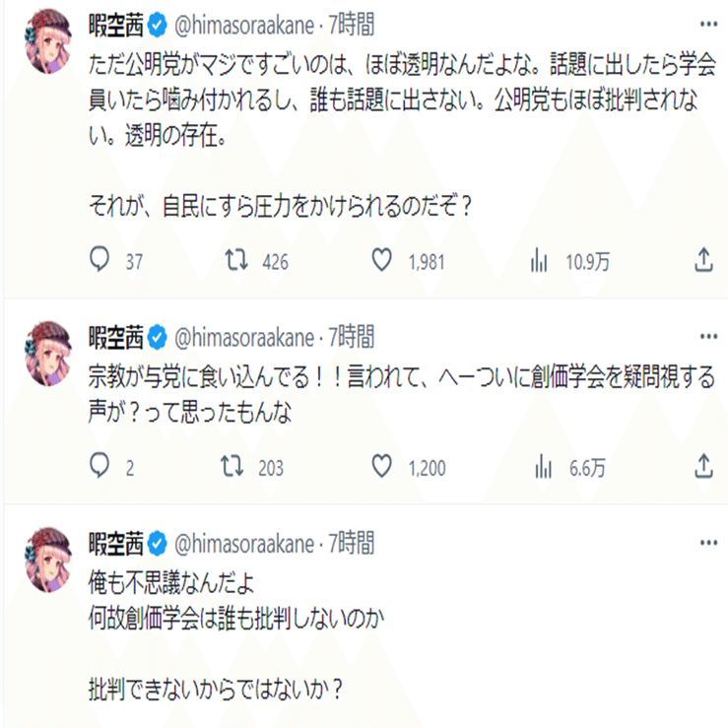Open the 7時間 timestamp on third tweet

[x=352, y=543]
